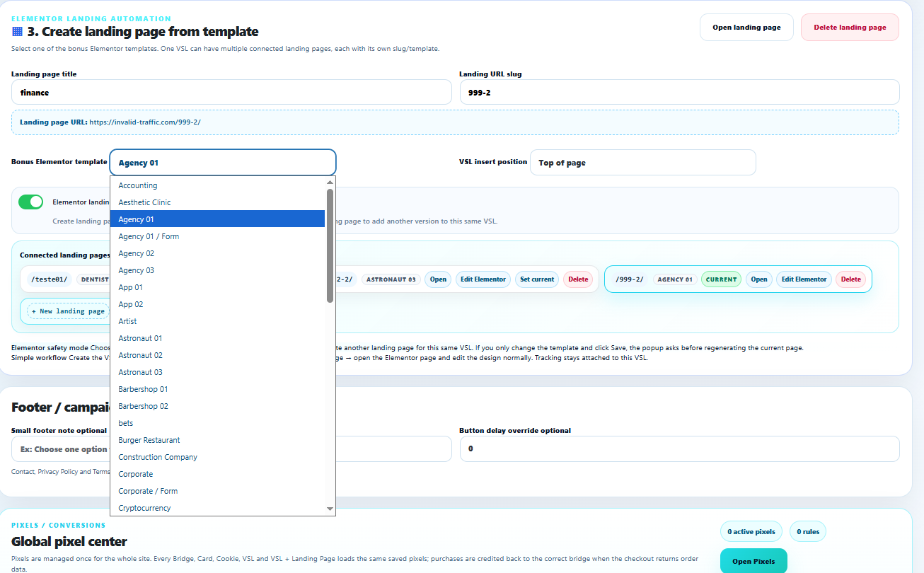Choose highlighted Agency 01 option
924x573 pixels.
point(217,219)
